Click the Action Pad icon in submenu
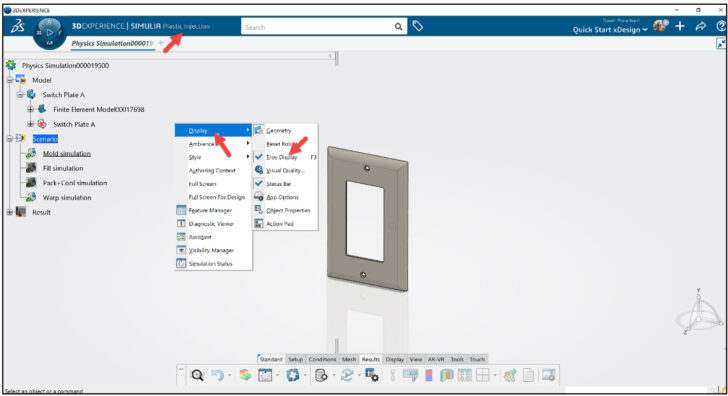 click(x=259, y=223)
